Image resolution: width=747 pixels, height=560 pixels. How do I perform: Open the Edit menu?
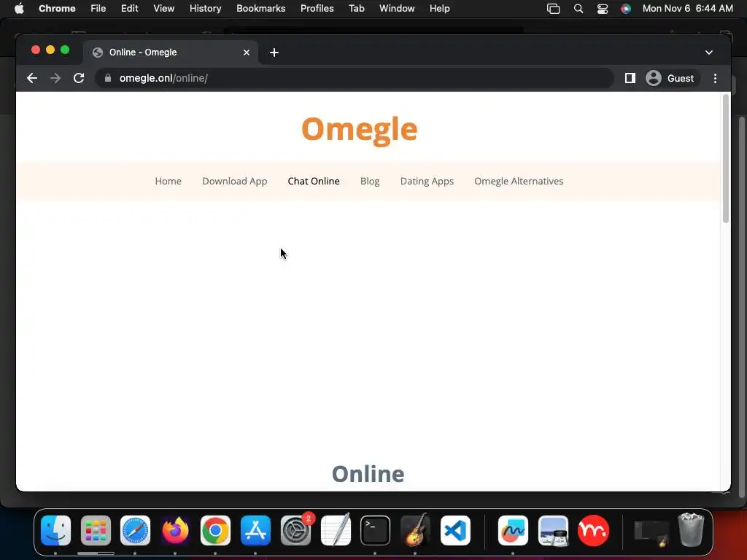[x=130, y=9]
